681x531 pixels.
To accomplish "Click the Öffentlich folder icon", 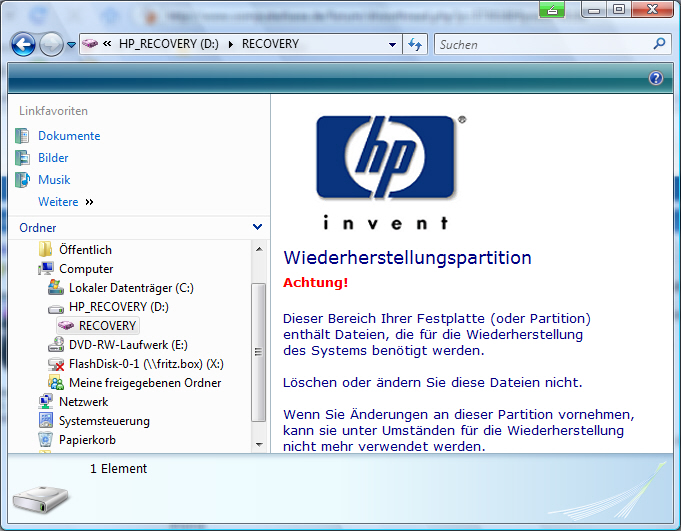I will tap(45, 250).
